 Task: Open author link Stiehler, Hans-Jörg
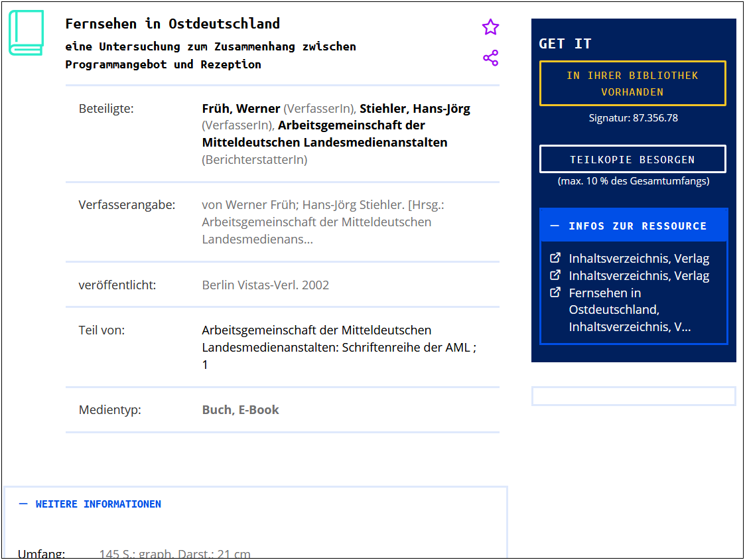[415, 109]
